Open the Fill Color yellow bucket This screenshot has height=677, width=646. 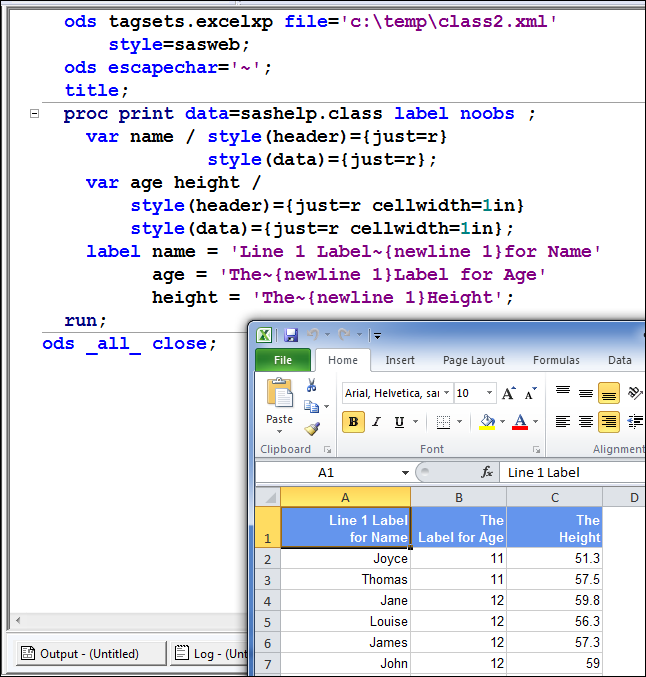tap(487, 422)
